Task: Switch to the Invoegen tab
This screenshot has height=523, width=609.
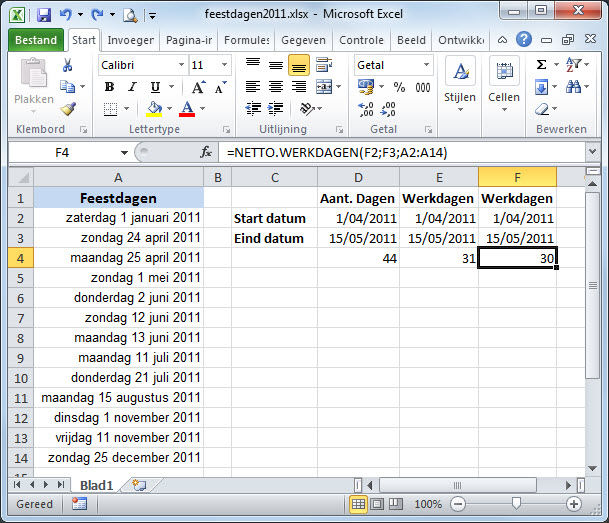Action: point(130,40)
